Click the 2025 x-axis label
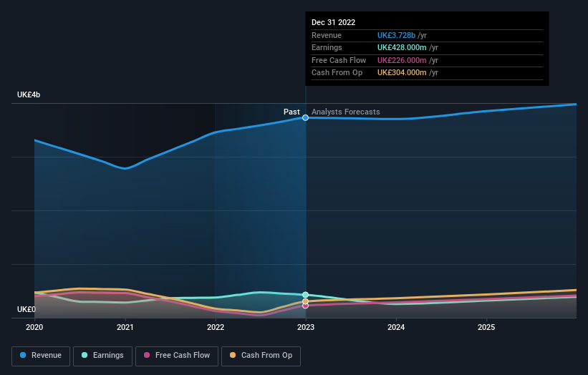The width and height of the screenshot is (588, 375). pos(486,328)
